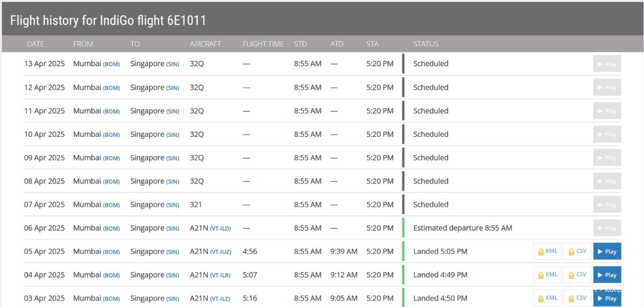The width and height of the screenshot is (644, 307).
Task: Click the disabled Play button for 07 Apr 2025
Action: (607, 204)
